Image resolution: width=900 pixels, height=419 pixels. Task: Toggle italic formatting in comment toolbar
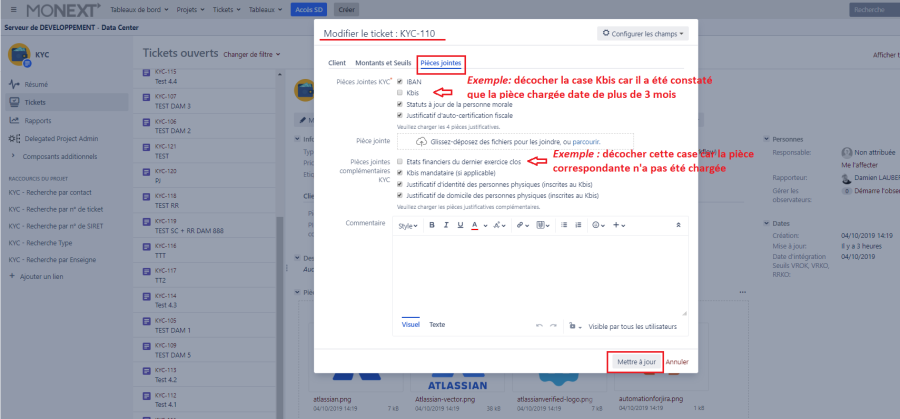(x=446, y=225)
